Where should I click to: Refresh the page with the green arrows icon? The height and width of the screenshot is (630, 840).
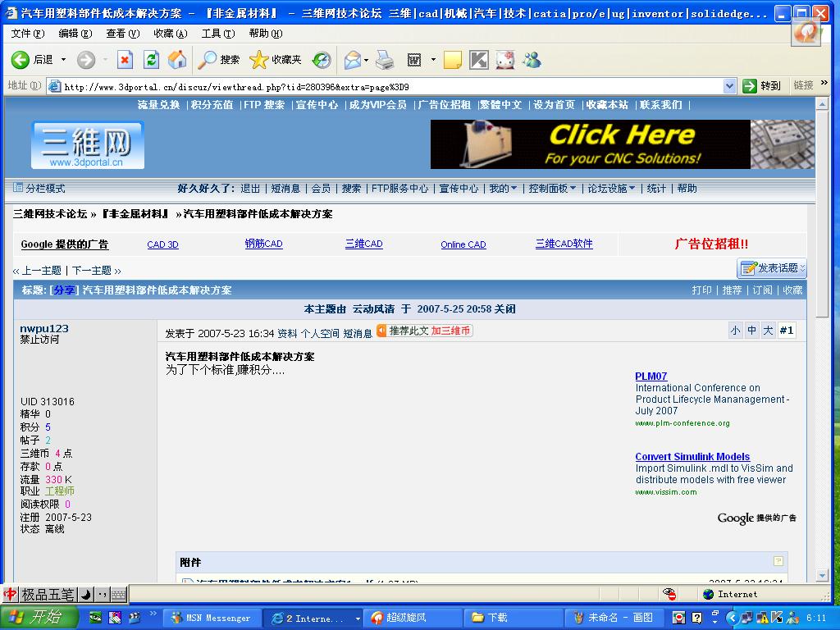pos(151,59)
